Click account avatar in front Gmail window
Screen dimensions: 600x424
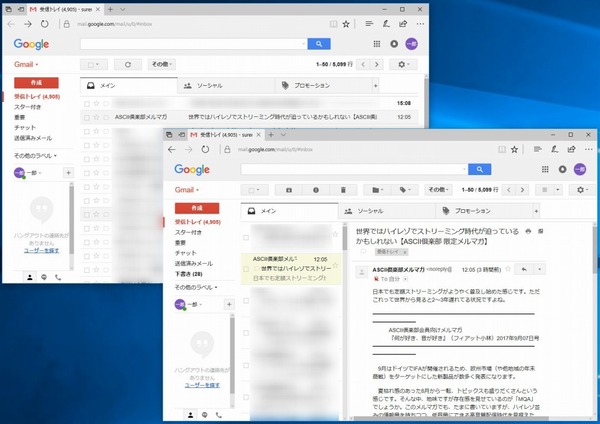[x=580, y=169]
